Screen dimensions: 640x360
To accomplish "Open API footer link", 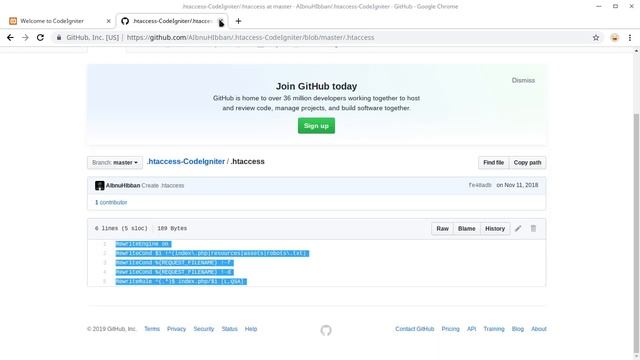I will point(471,329).
